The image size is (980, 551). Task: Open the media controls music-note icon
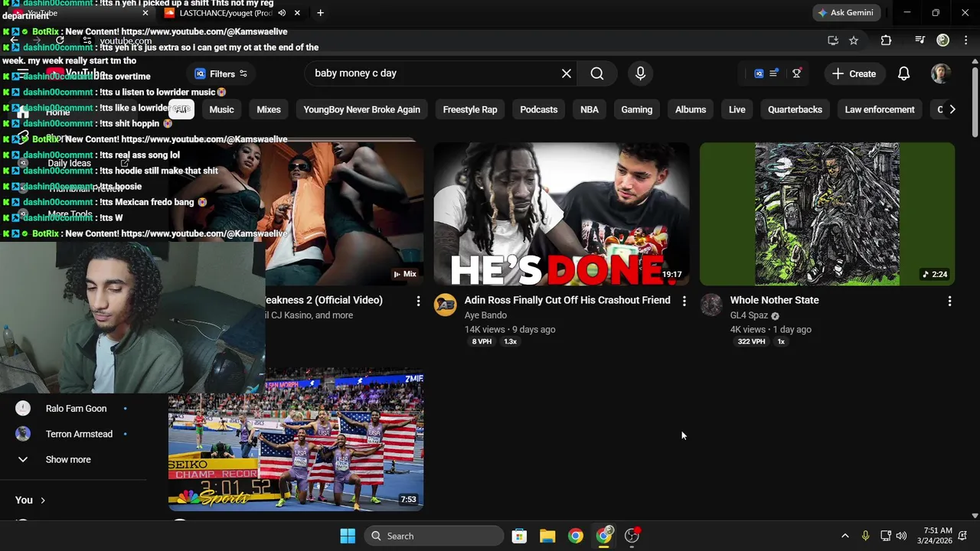(x=920, y=41)
